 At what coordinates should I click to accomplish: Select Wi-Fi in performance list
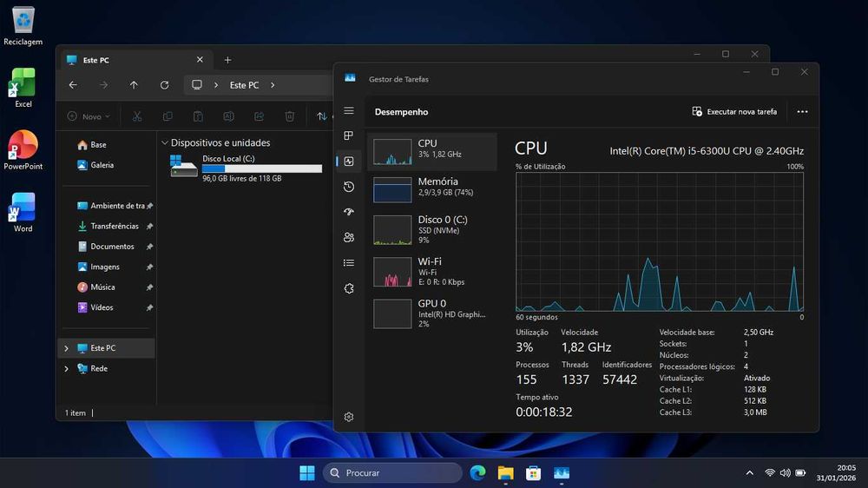click(431, 272)
